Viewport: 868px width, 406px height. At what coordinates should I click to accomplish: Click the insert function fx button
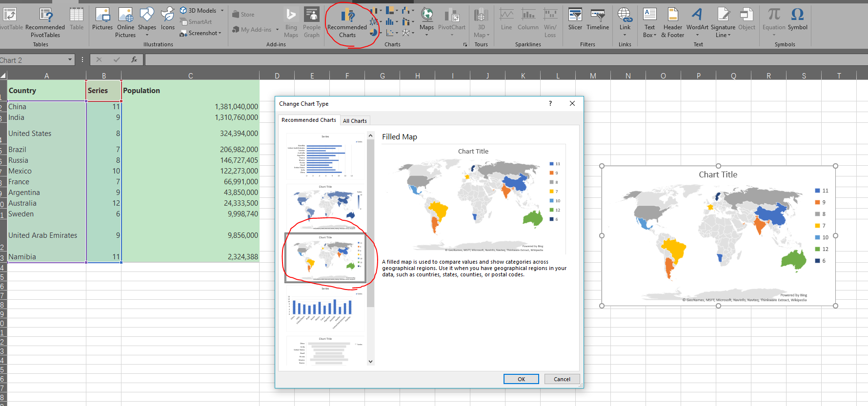(x=134, y=59)
